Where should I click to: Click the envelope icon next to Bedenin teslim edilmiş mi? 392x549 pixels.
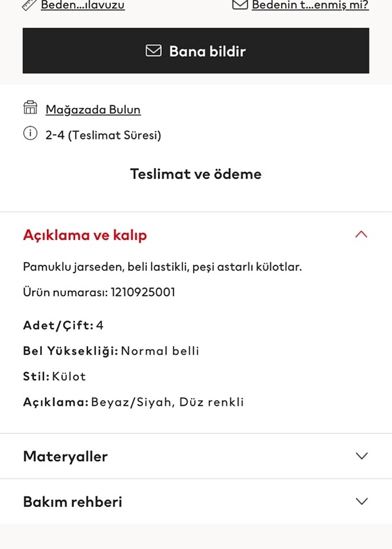coord(239,4)
